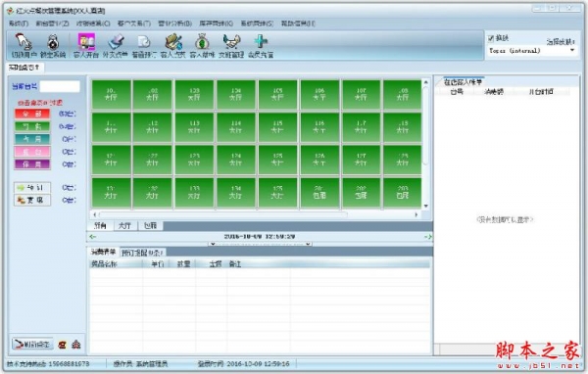Select the reservation reminder tab
588x374 pixels.
[142, 253]
